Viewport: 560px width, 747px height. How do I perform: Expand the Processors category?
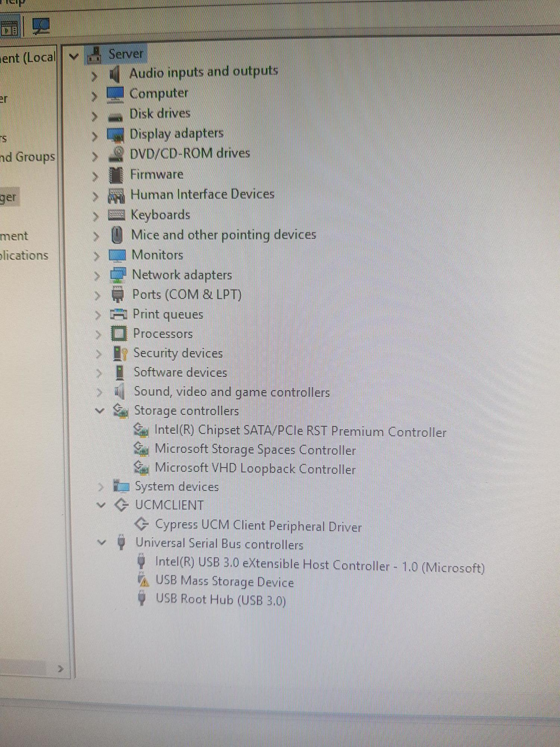(x=98, y=335)
